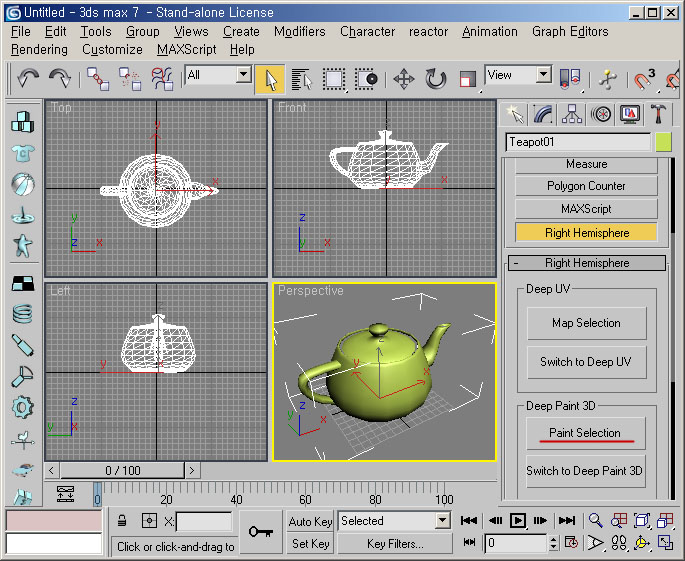Click the Measure utility button
Image resolution: width=685 pixels, height=561 pixels.
586,164
